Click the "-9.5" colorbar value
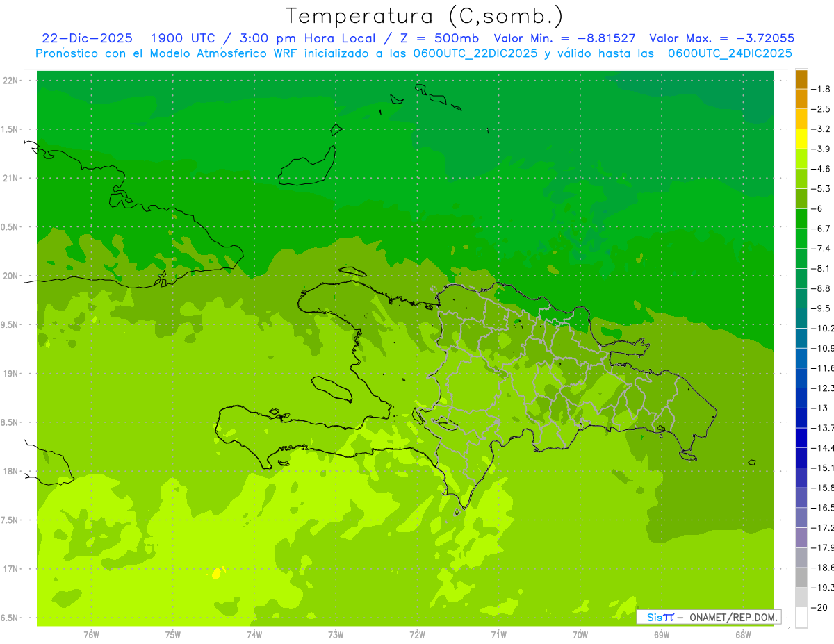 click(821, 308)
